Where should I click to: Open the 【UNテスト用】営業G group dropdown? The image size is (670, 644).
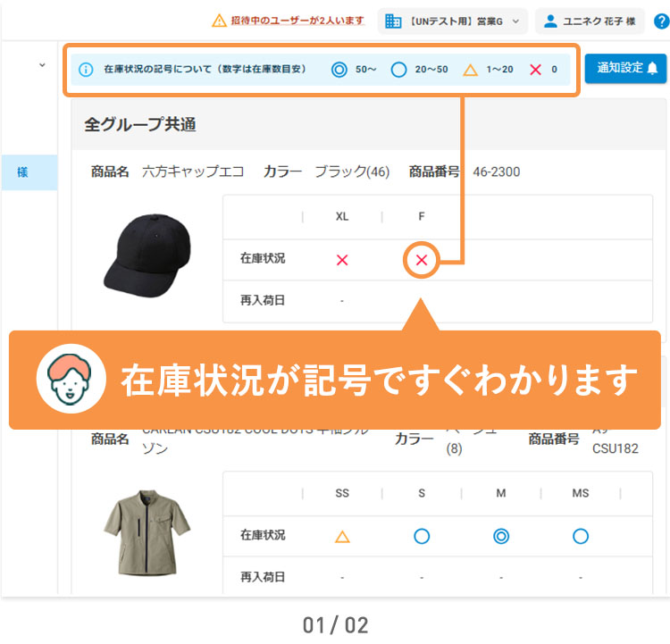[x=453, y=21]
